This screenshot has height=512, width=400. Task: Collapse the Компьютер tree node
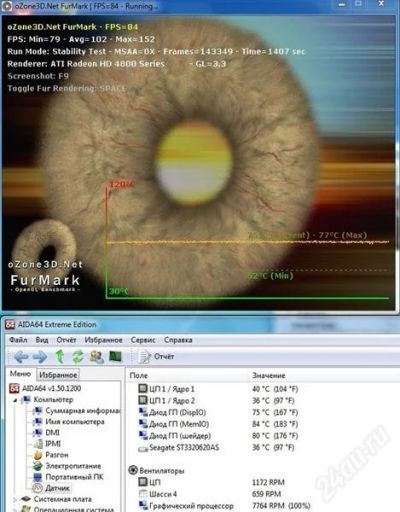(15, 400)
